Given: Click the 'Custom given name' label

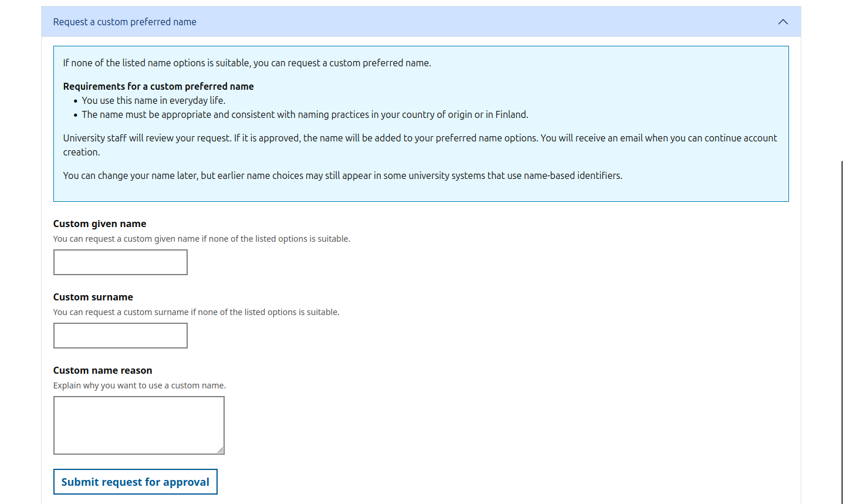Looking at the screenshot, I should click(x=100, y=224).
